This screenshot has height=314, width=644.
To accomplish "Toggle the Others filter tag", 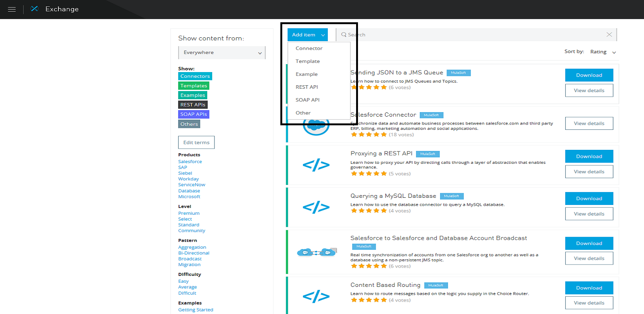I will point(189,124).
